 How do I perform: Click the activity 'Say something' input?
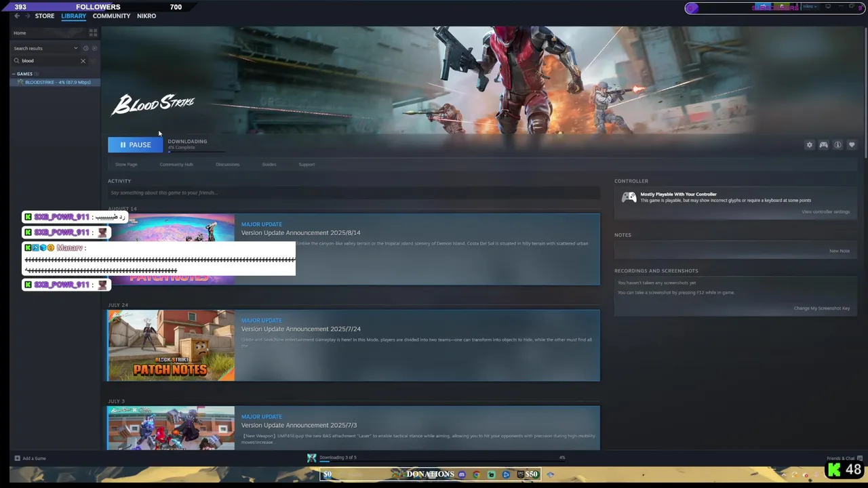pos(353,192)
